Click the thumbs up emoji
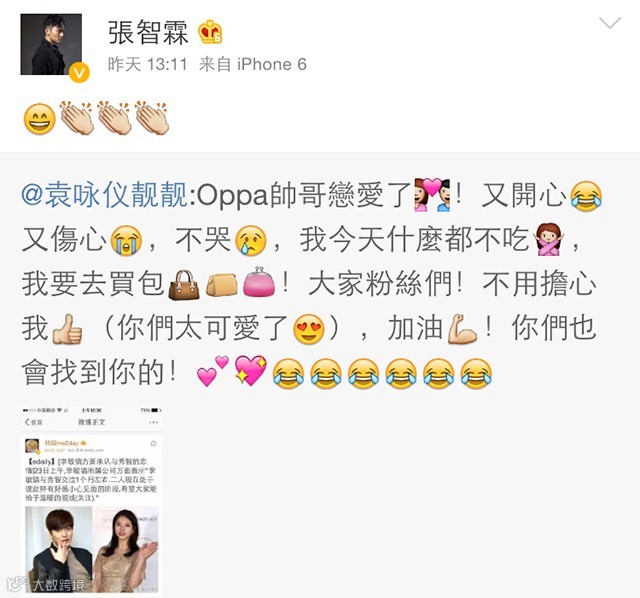Viewport: 640px width, 598px height. [x=67, y=329]
